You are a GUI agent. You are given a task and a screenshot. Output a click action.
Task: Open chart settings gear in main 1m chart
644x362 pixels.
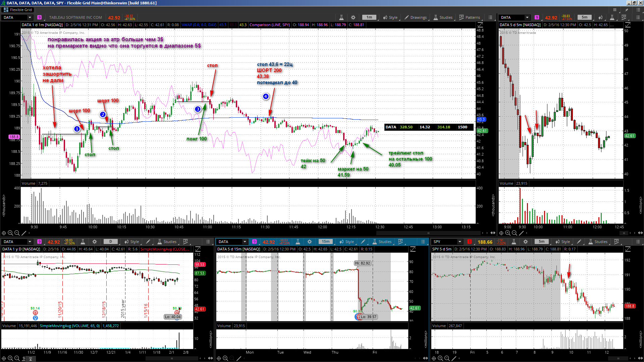tap(353, 17)
